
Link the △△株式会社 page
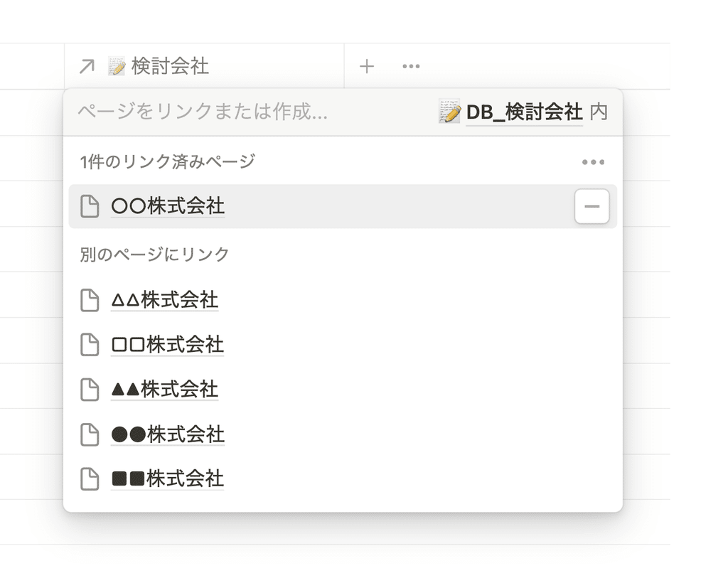pos(164,300)
